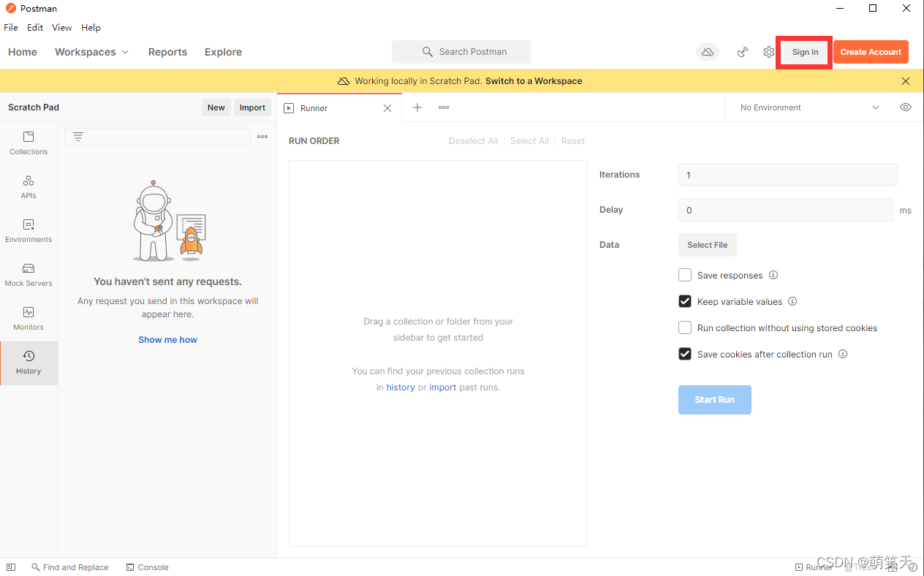Expand the Workspaces dropdown
This screenshot has height=576, width=924.
(91, 52)
